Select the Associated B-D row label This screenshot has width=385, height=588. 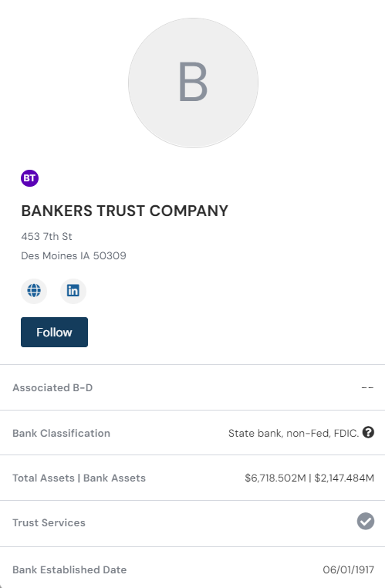click(x=52, y=387)
